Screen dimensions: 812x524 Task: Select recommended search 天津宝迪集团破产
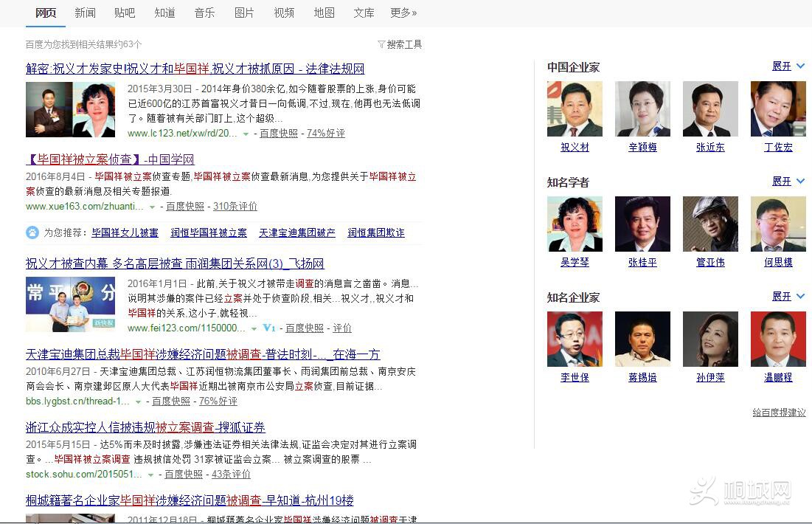tap(296, 232)
